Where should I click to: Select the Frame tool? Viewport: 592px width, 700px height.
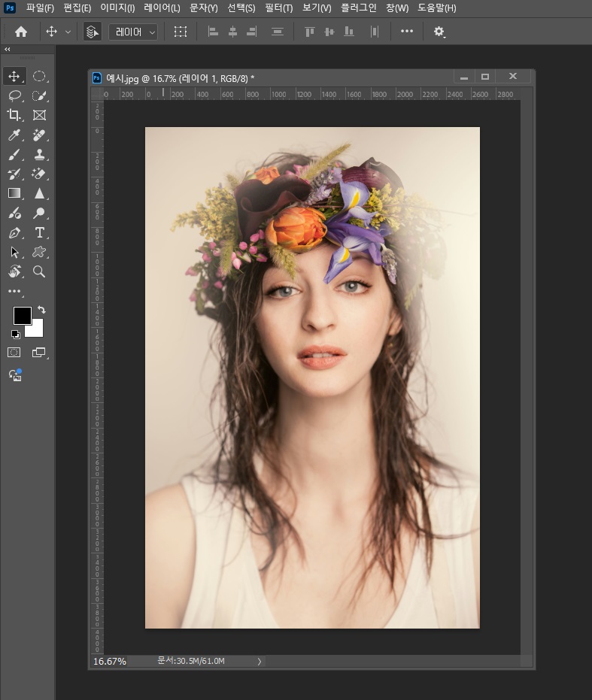pos(39,115)
